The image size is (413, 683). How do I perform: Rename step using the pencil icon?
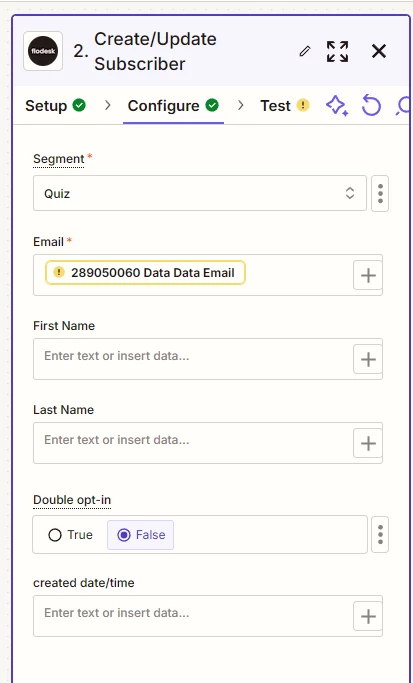(305, 51)
